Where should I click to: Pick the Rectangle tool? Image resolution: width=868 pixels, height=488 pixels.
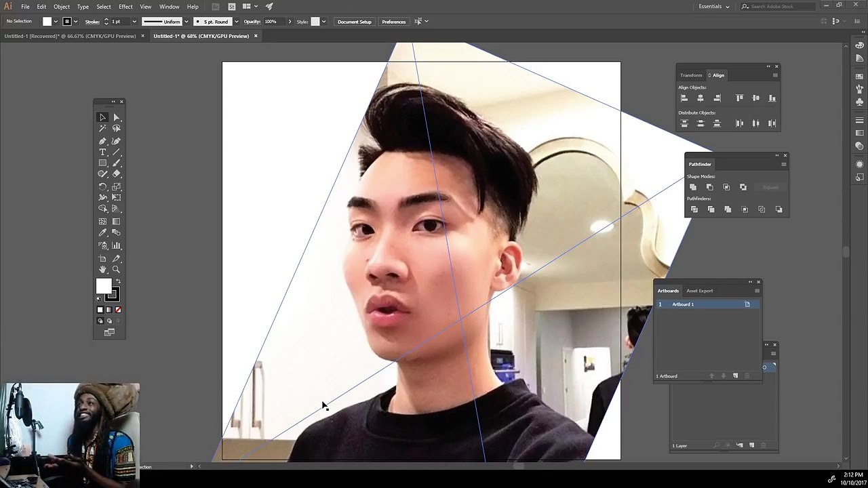coord(102,163)
